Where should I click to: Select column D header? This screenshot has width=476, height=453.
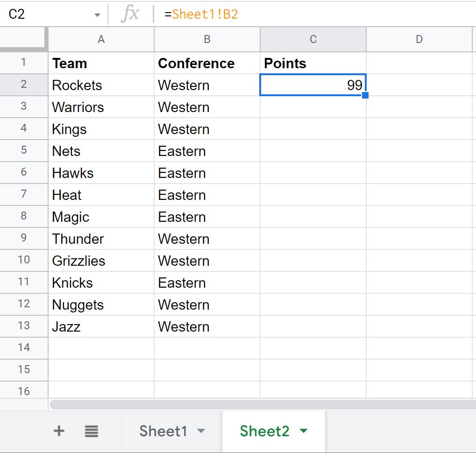click(419, 39)
